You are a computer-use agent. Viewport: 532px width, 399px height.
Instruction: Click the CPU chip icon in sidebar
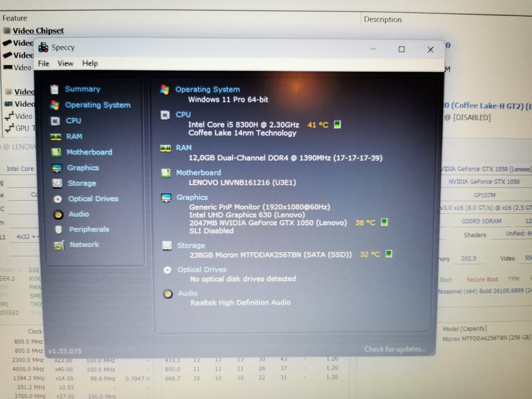pos(55,121)
